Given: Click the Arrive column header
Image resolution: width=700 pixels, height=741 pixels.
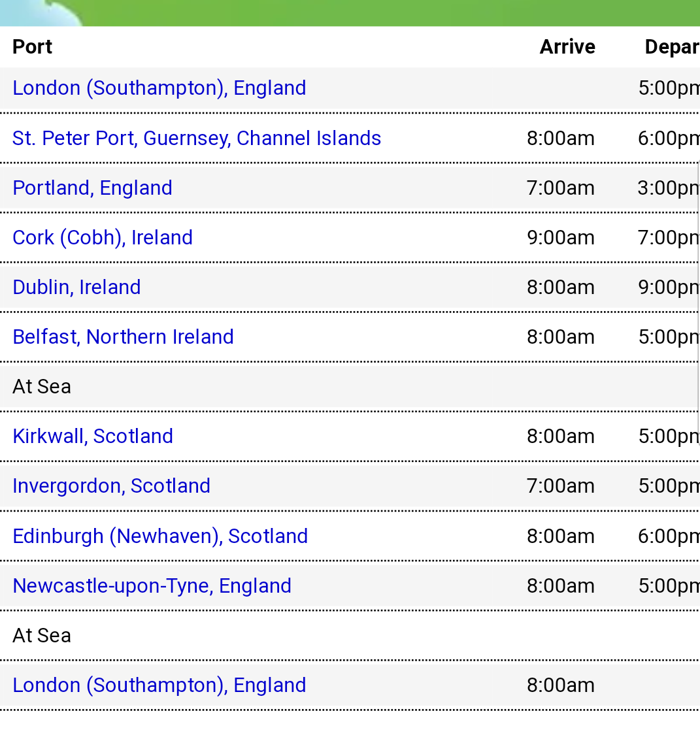Looking at the screenshot, I should pyautogui.click(x=567, y=47).
